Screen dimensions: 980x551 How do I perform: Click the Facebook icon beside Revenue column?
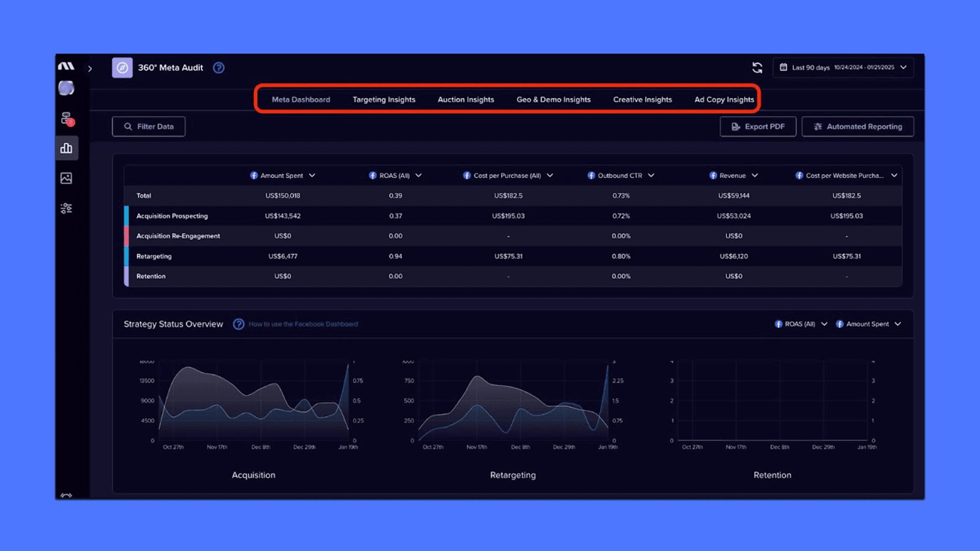713,176
